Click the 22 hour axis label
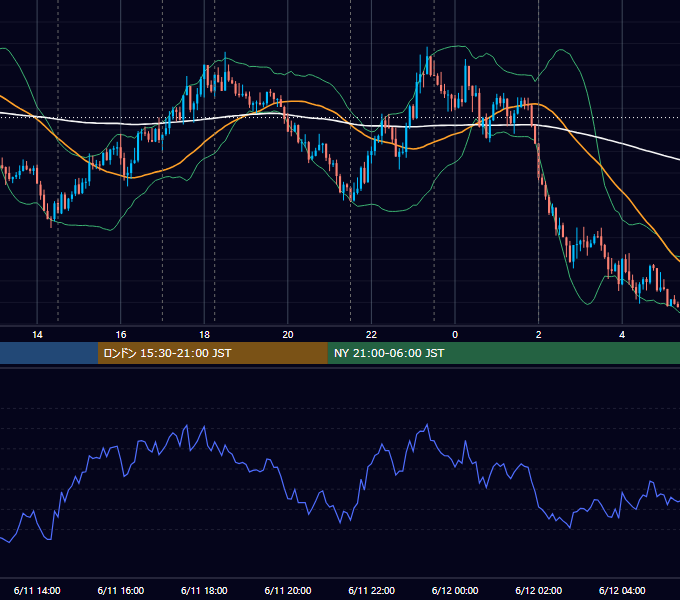This screenshot has height=600, width=680. pyautogui.click(x=371, y=335)
